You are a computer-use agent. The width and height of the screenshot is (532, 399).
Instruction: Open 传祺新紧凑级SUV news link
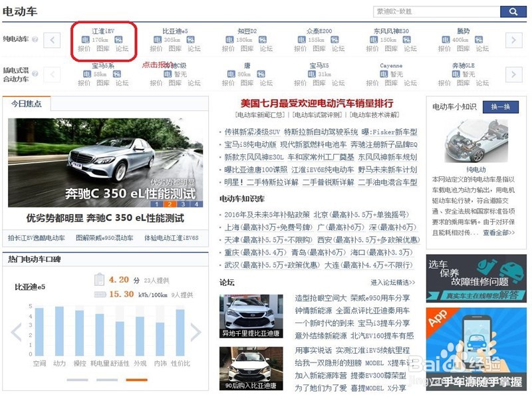tap(252, 132)
